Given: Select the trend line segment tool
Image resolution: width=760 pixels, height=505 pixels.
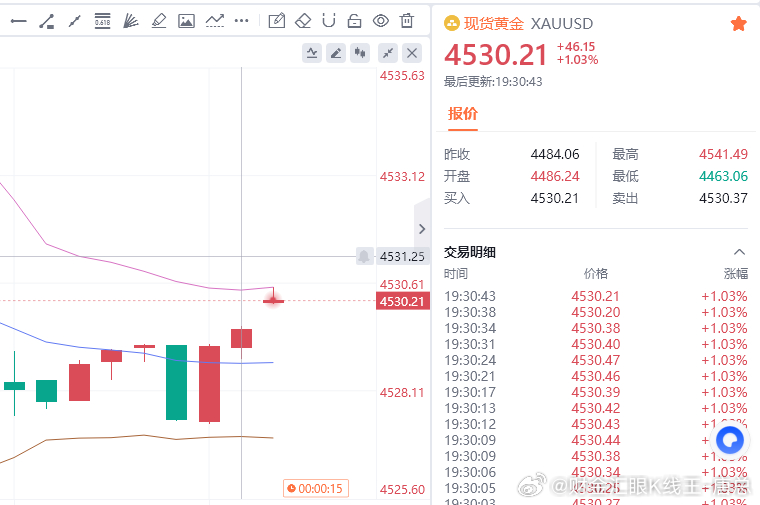Looking at the screenshot, I should point(47,21).
